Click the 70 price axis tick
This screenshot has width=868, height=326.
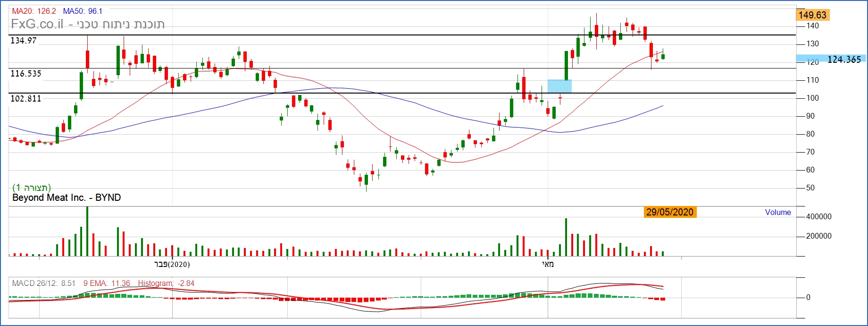click(x=810, y=152)
